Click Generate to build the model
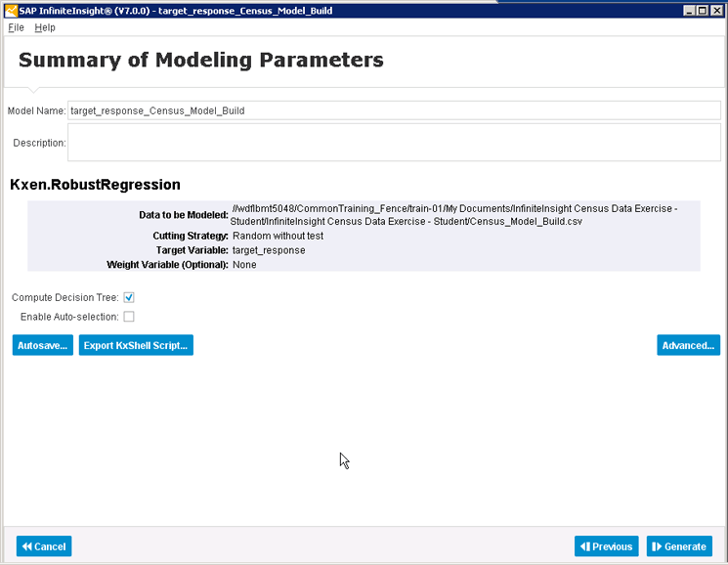The image size is (728, 565). (679, 546)
